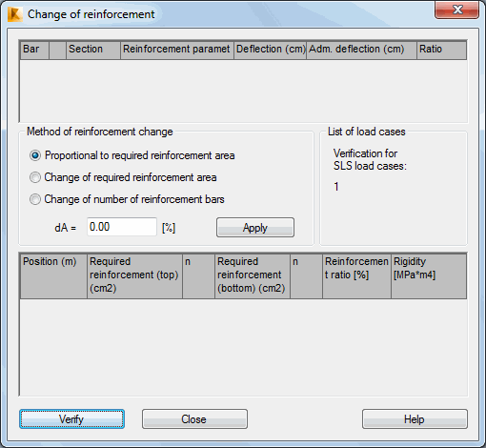Apply the reinforcement change

point(255,228)
